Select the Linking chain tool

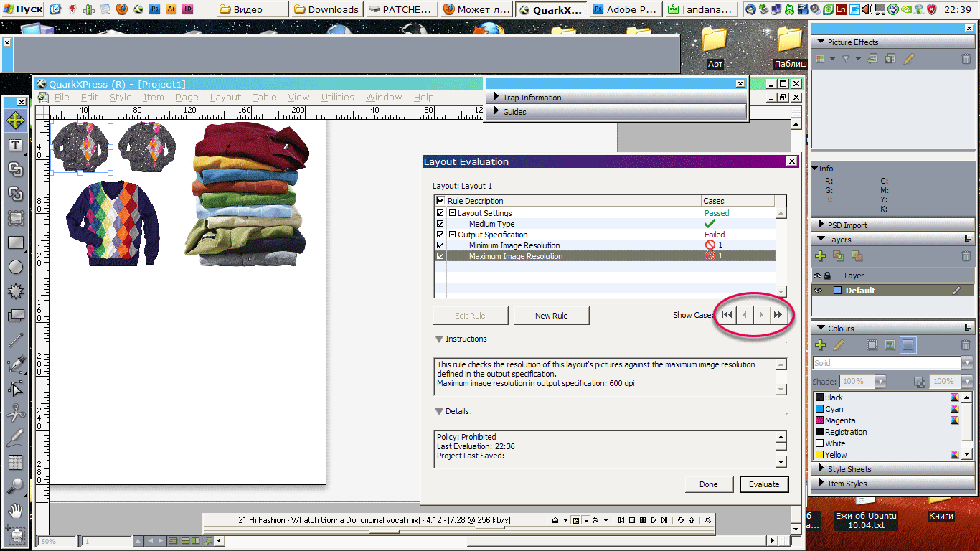[x=15, y=169]
